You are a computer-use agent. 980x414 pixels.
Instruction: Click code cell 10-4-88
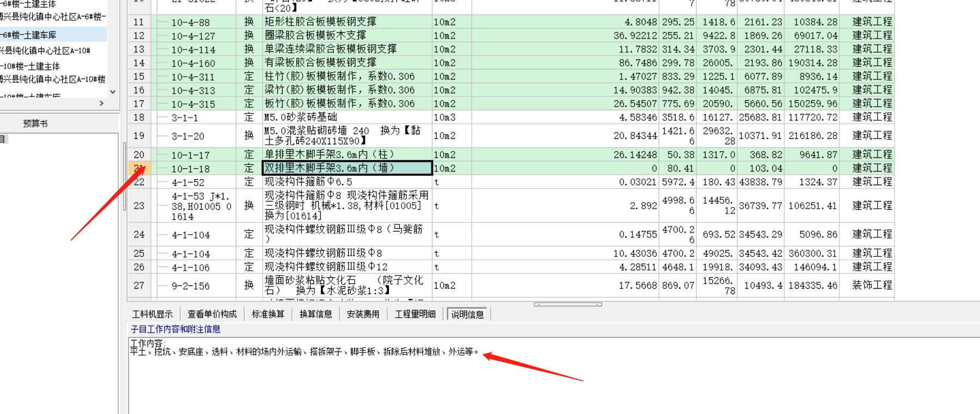tap(196, 22)
